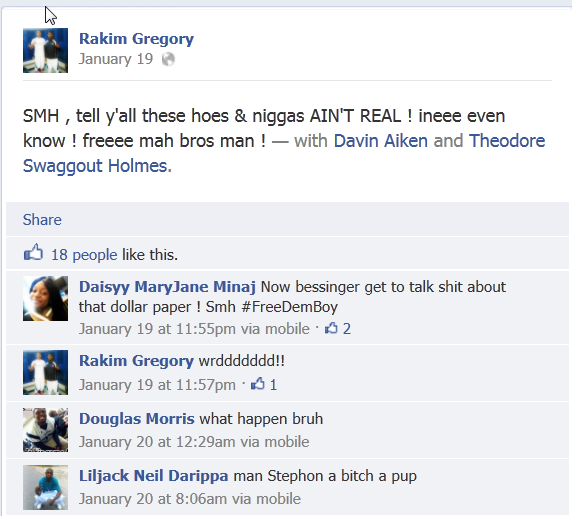The width and height of the screenshot is (572, 516).
Task: Click the January 19 post timestamp
Action: pyautogui.click(x=116, y=59)
